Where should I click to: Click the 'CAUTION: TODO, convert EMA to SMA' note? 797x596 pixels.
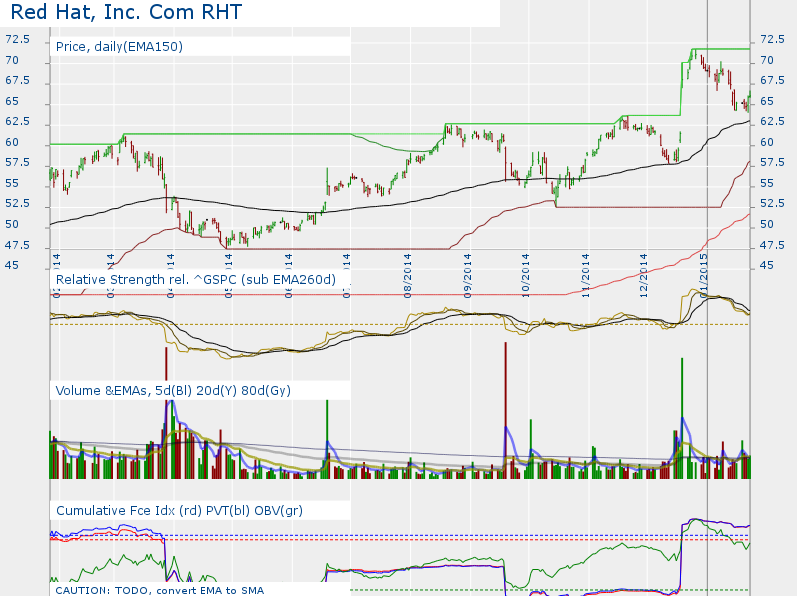click(160, 590)
